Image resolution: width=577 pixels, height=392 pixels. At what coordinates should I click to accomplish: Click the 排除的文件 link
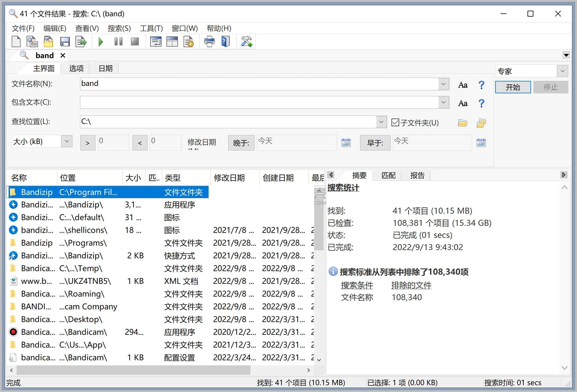click(411, 285)
